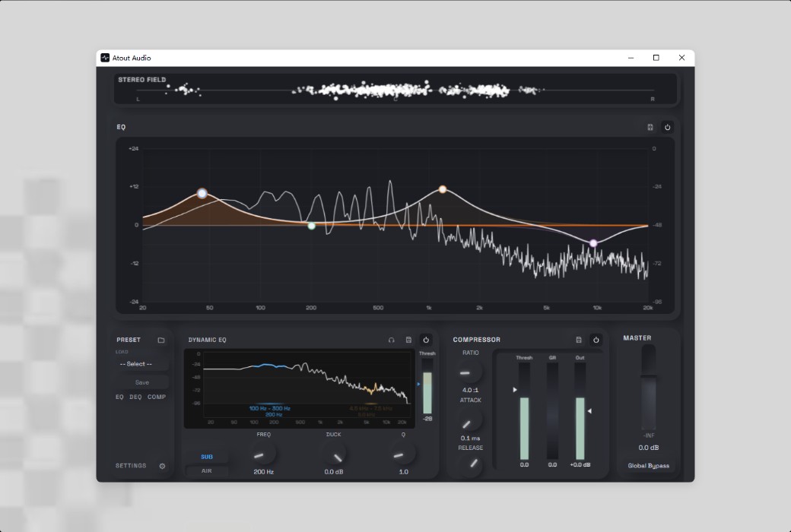Click the Out level triangle marker

click(589, 411)
